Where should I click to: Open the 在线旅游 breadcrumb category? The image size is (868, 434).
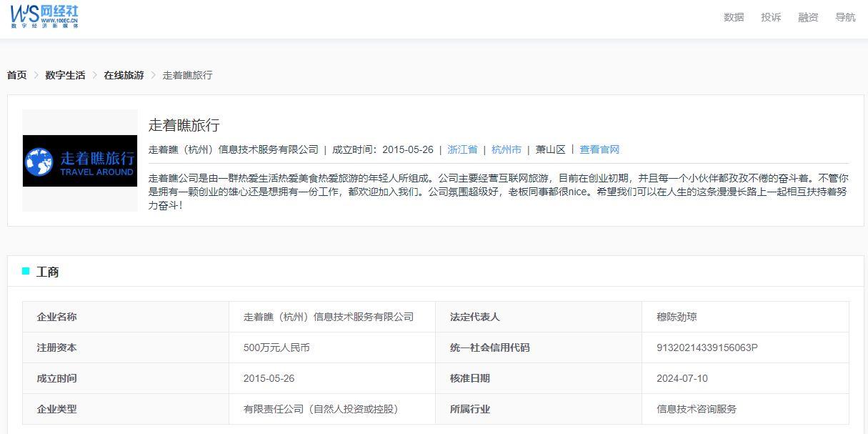(x=124, y=75)
